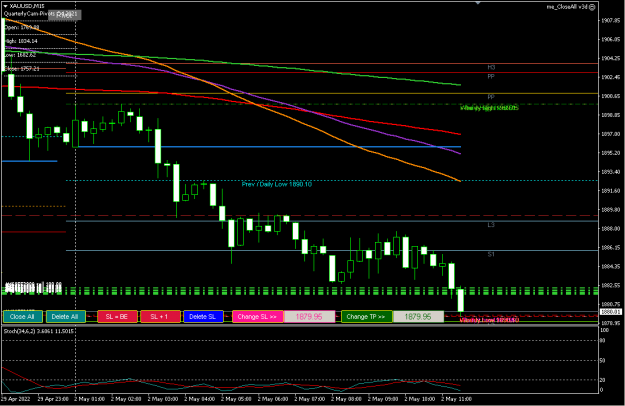Click the Prev / Daily Low 1890.10 label

(277, 184)
